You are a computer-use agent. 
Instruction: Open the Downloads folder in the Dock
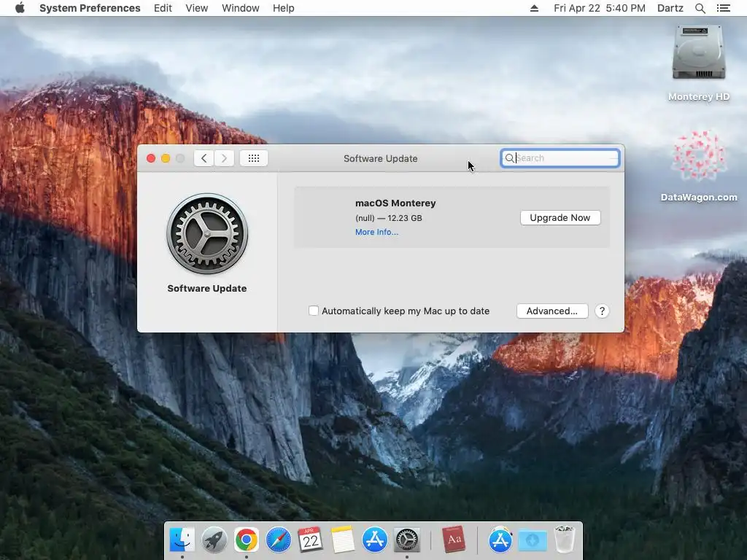(x=532, y=540)
